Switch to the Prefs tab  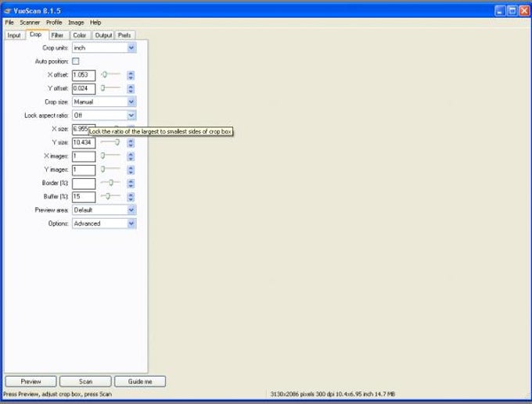click(124, 35)
